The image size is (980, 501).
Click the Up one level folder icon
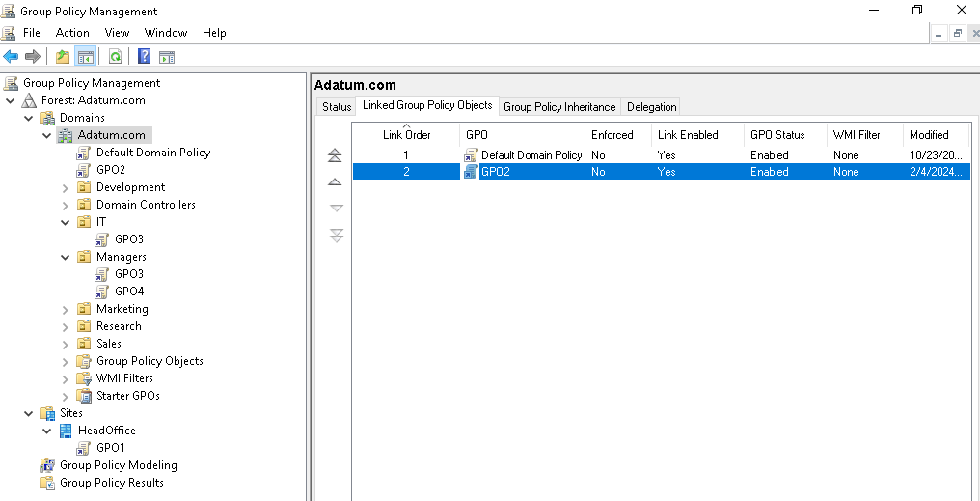point(62,57)
